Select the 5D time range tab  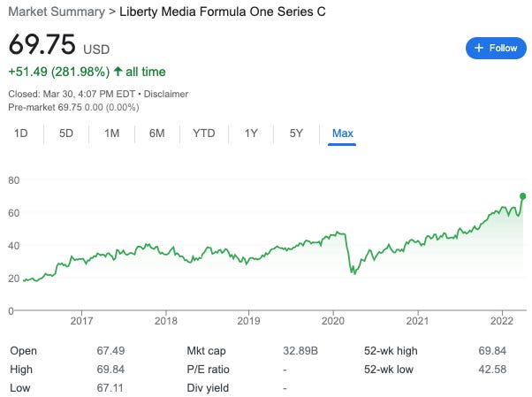click(66, 134)
